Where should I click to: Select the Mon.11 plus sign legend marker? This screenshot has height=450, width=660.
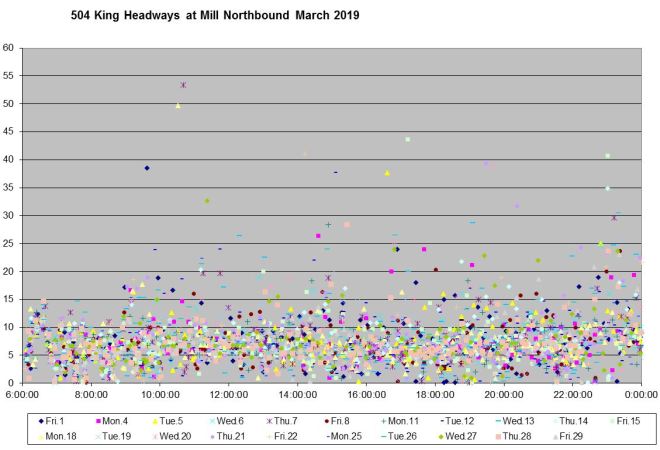point(384,422)
